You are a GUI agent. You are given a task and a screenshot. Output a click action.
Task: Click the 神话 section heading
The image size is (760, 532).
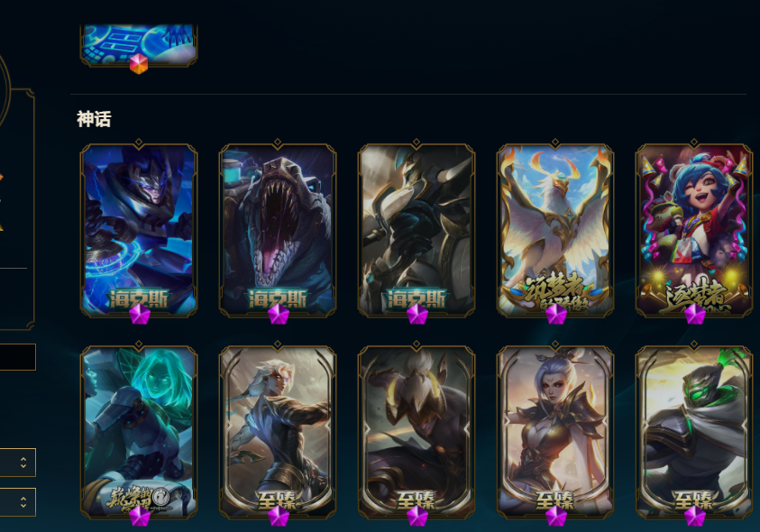[94, 119]
